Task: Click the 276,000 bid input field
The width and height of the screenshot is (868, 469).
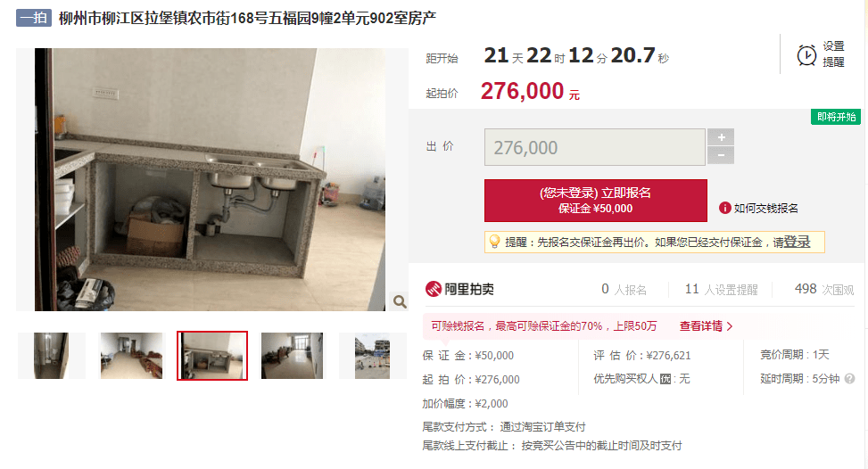Action: pyautogui.click(x=594, y=147)
